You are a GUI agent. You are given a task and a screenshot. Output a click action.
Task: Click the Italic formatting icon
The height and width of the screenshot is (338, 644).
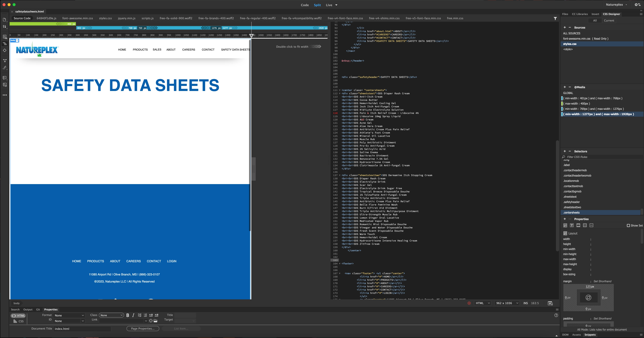point(133,315)
